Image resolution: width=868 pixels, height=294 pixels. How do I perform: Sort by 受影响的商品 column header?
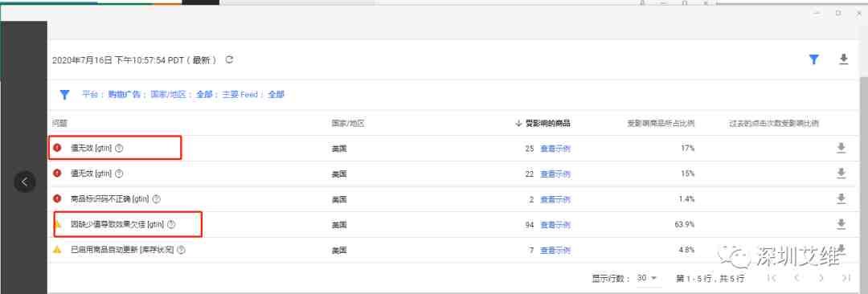click(x=543, y=124)
